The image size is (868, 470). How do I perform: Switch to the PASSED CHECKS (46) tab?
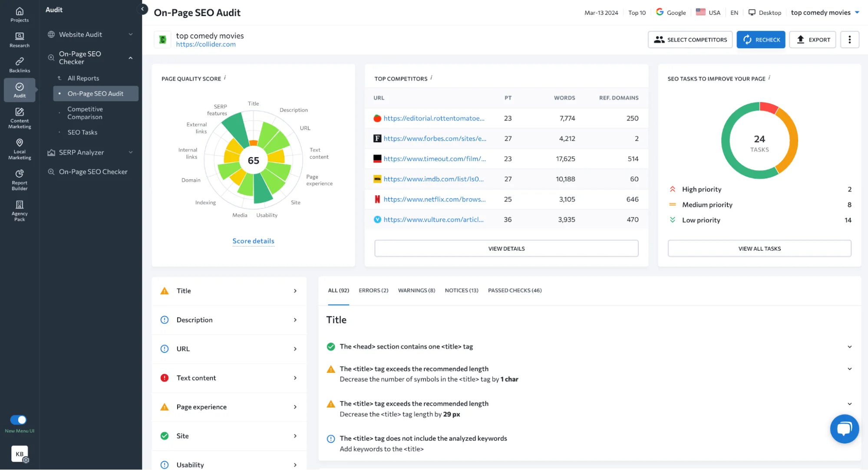tap(515, 290)
